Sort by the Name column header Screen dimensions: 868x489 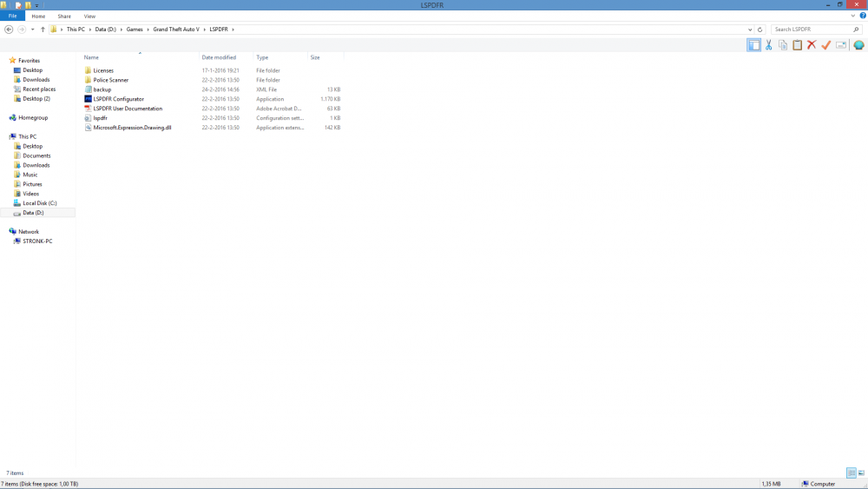91,57
